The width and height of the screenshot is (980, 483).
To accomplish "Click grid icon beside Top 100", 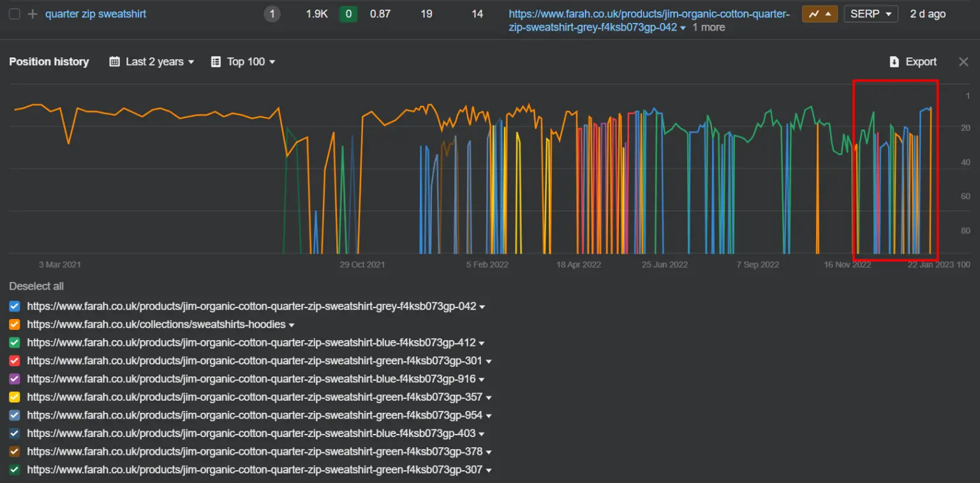I will tap(216, 62).
